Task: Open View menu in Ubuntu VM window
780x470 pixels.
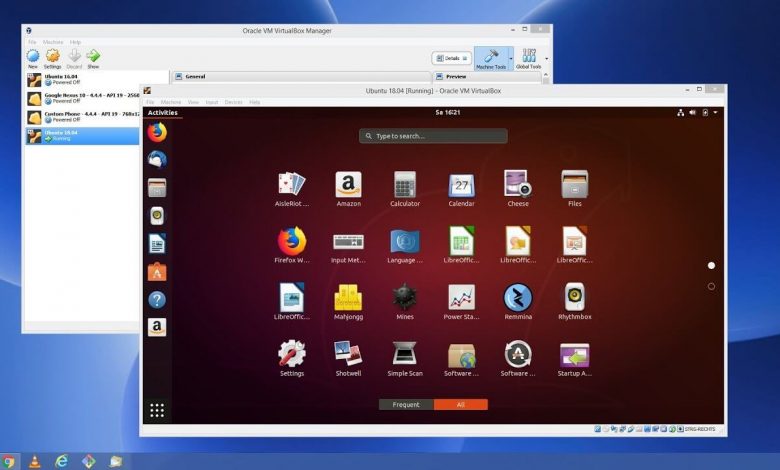Action: 193,102
